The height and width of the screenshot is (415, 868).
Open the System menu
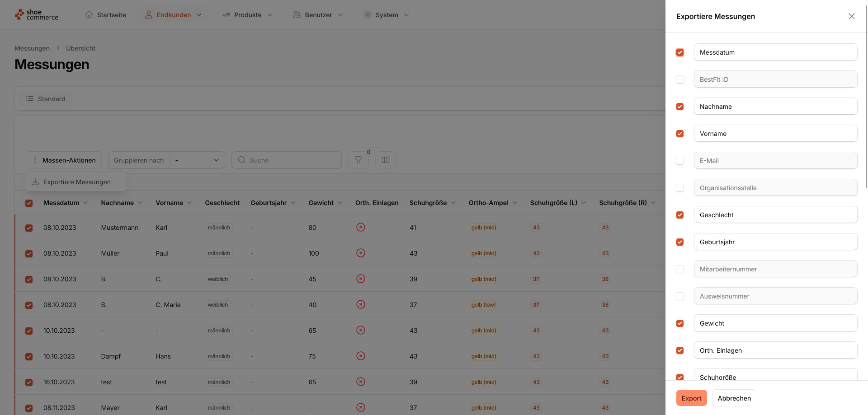click(386, 14)
